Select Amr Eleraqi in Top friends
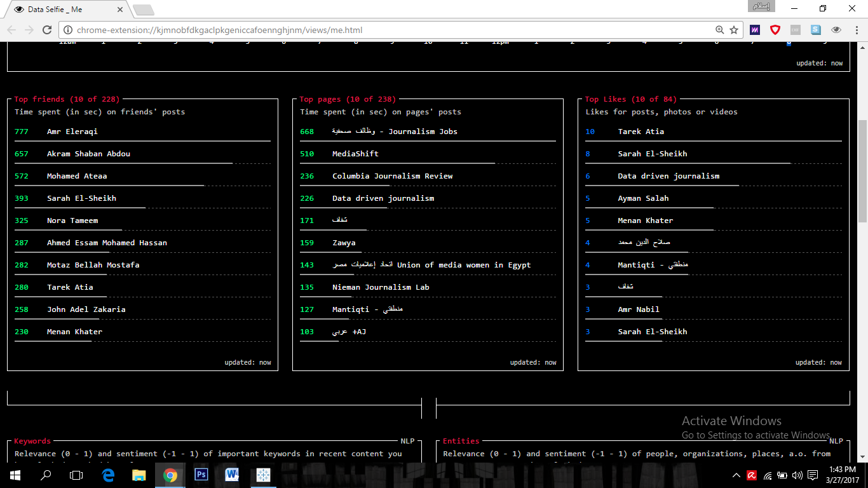The height and width of the screenshot is (488, 868). [72, 132]
